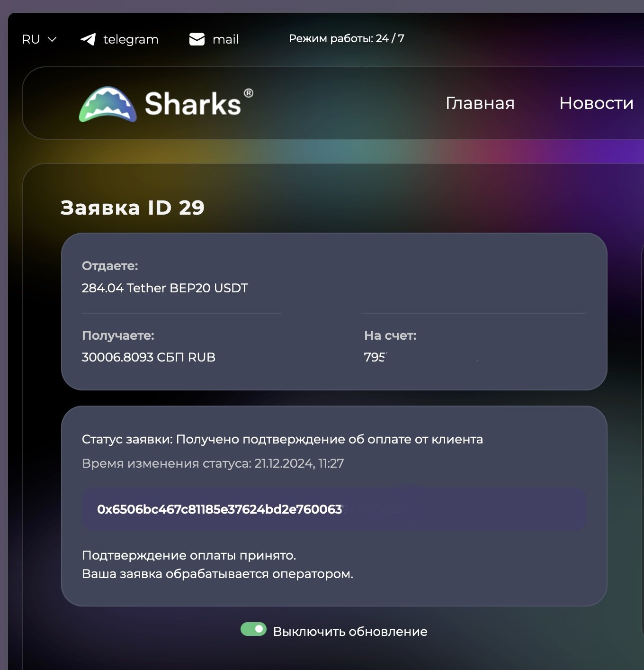Image resolution: width=644 pixels, height=670 pixels.
Task: Click the Sharks shark-jaw logo icon
Action: click(x=108, y=104)
